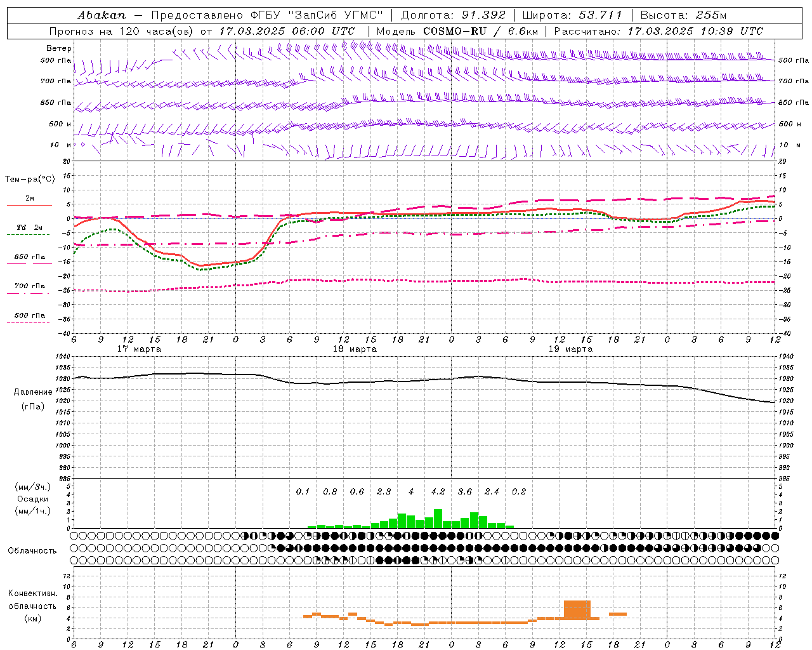Select the Td 2м dew point legend entry

pos(30,227)
